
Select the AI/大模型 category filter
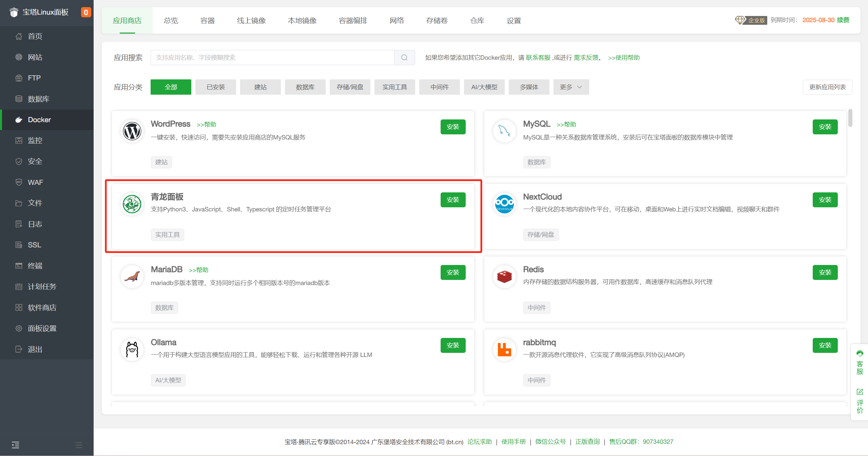[484, 87]
